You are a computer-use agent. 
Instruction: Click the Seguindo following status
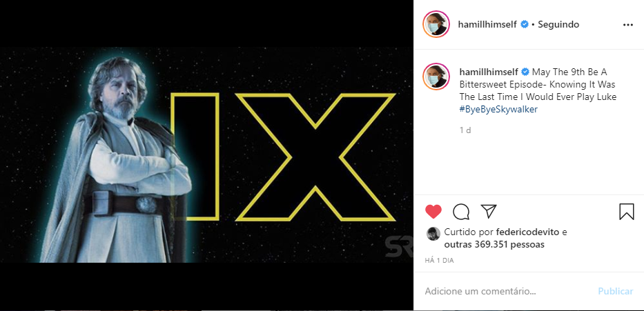(x=558, y=25)
